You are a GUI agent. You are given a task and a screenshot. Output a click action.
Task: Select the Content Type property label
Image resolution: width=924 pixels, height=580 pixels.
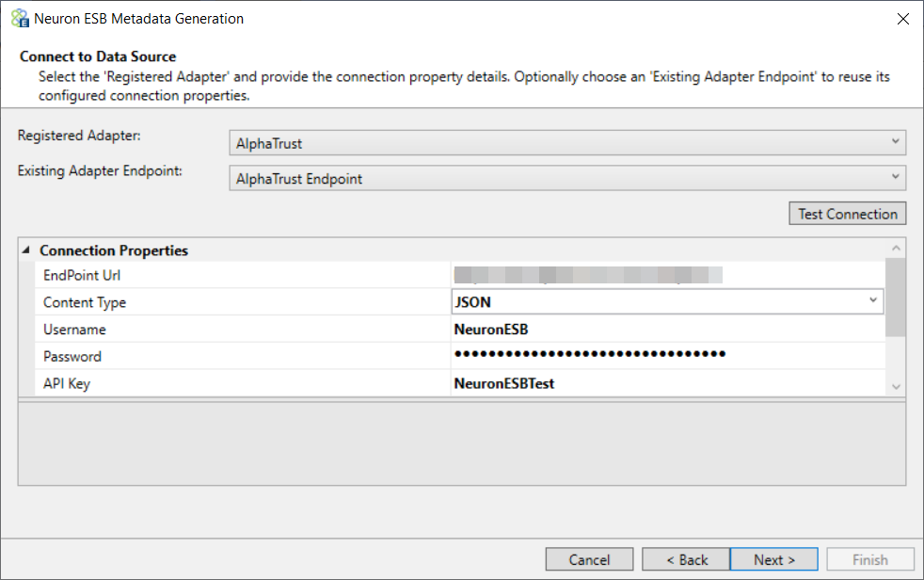pos(85,302)
